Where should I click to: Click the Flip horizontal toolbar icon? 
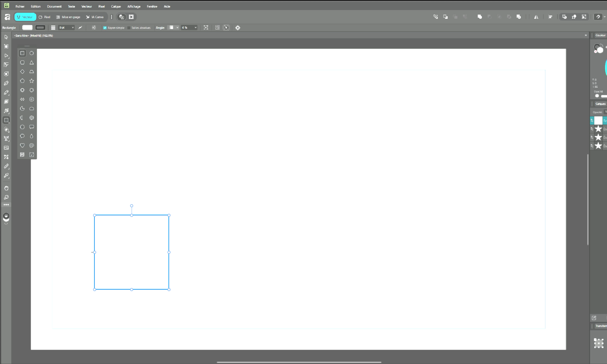pyautogui.click(x=536, y=17)
